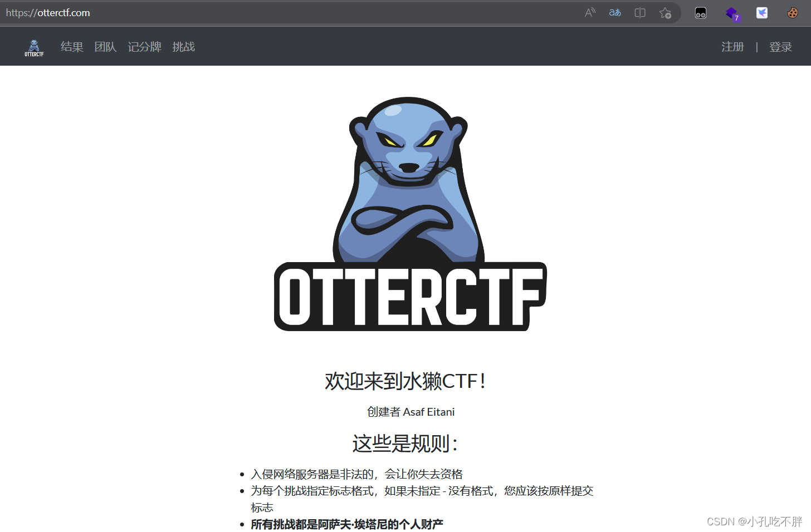Add page to favorites star icon
The image size is (811, 532).
coord(665,13)
